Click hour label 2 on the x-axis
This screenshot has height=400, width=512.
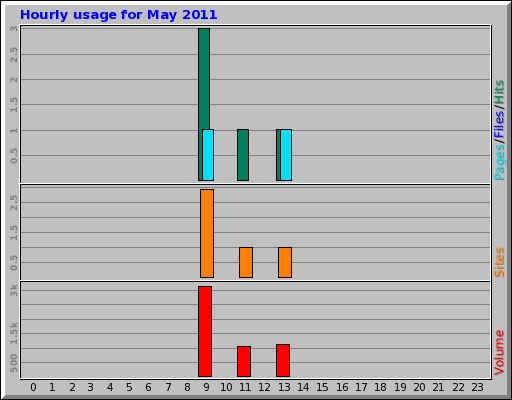(72, 387)
